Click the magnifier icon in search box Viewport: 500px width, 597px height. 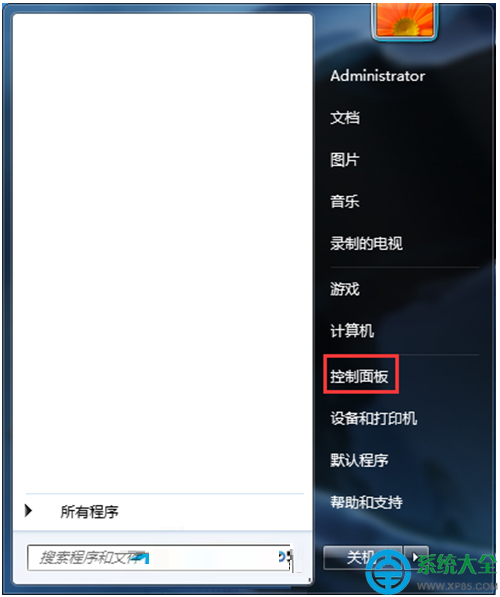click(284, 557)
